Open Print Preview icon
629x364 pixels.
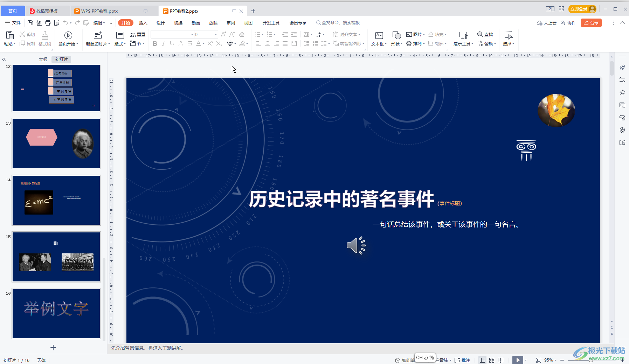[56, 23]
